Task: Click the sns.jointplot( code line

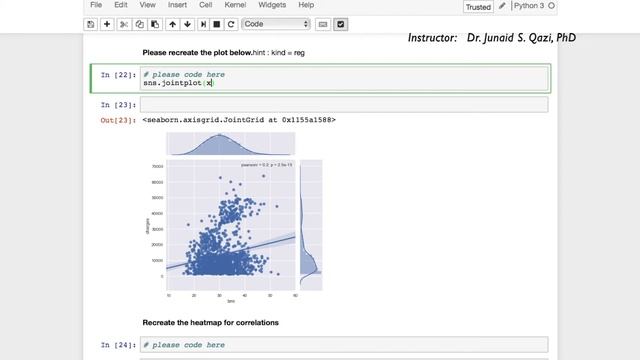Action: coord(178,83)
